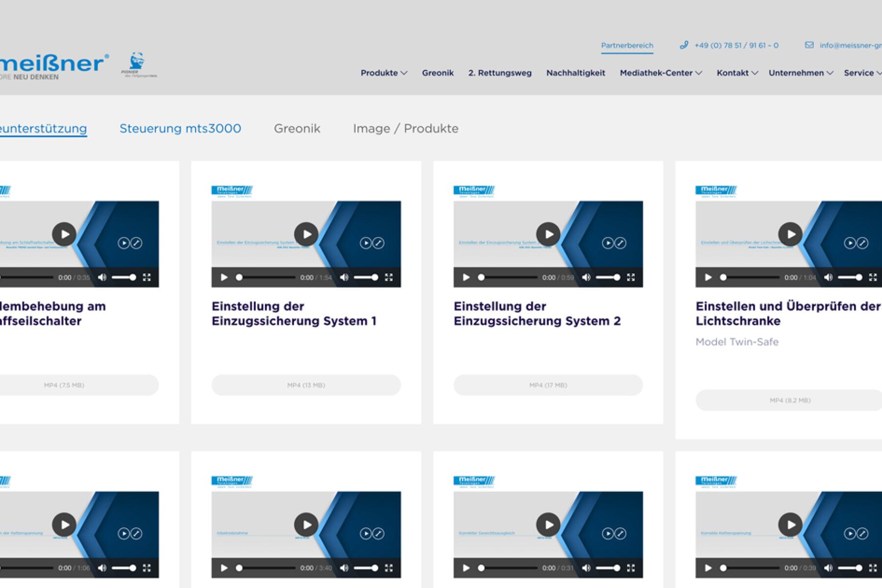
Task: Download MP4 (13 MB) file
Action: (x=306, y=385)
